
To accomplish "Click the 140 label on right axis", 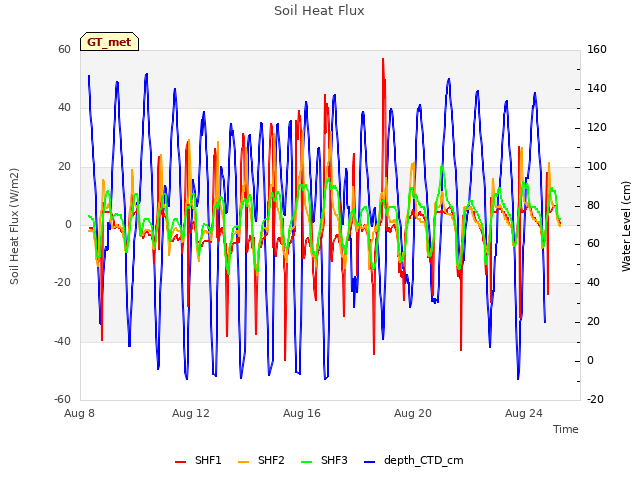I will [x=597, y=89].
